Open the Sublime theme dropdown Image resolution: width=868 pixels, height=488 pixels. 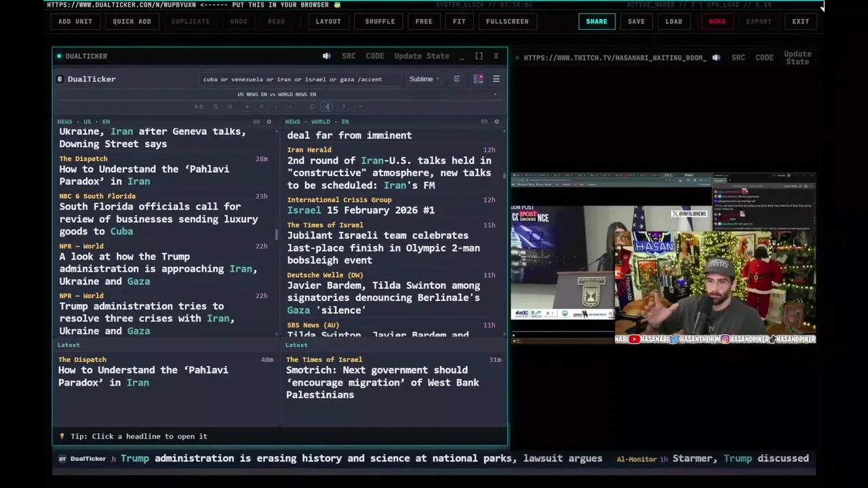coord(424,79)
